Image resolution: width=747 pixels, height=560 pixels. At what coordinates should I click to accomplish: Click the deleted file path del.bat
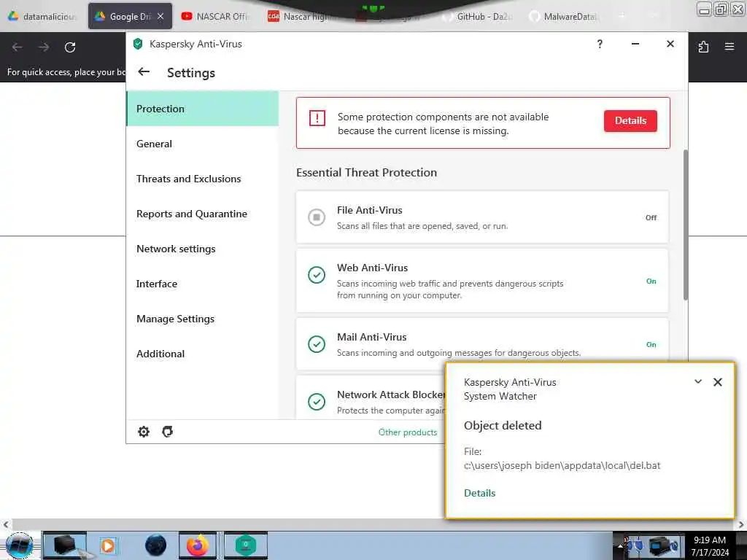click(562, 465)
